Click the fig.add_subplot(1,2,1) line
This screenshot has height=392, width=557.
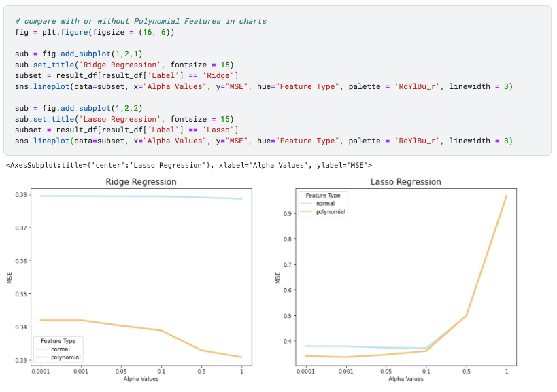(x=78, y=54)
